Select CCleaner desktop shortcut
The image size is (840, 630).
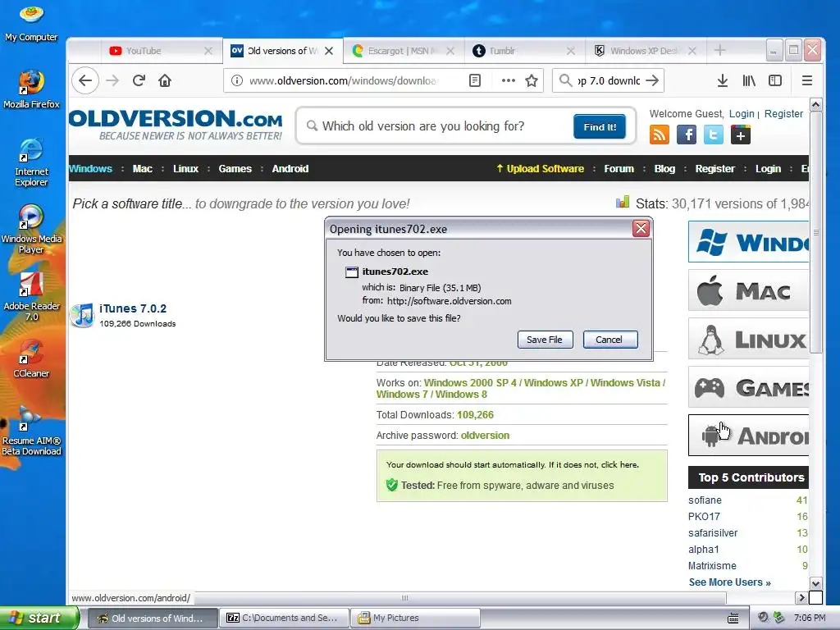(31, 358)
